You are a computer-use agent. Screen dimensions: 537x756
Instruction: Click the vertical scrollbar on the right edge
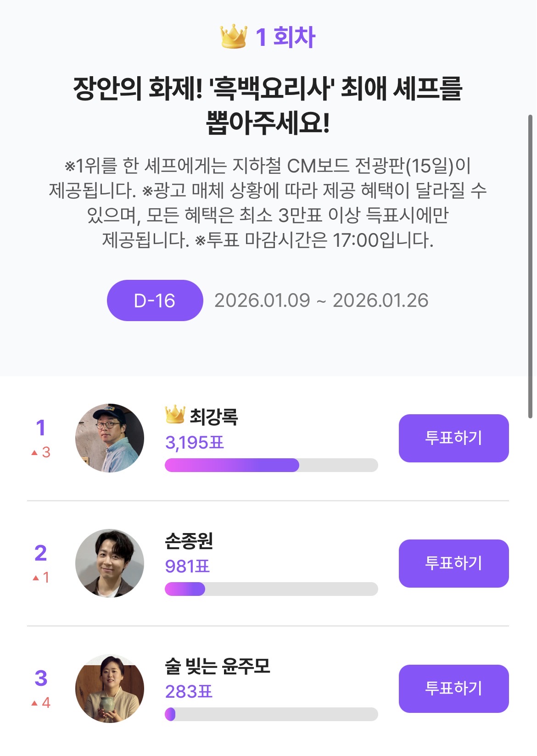point(530,266)
